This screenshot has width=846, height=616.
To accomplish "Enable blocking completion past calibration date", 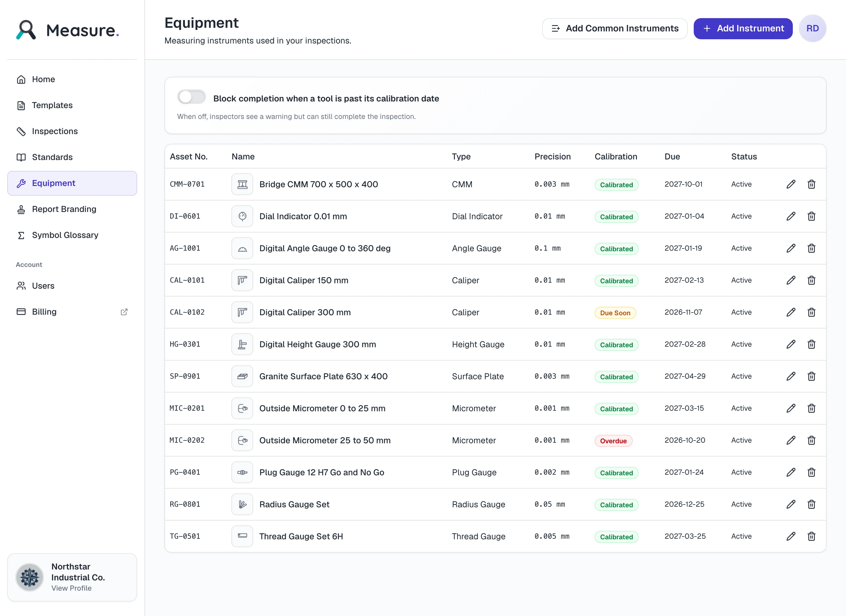I will 191,97.
